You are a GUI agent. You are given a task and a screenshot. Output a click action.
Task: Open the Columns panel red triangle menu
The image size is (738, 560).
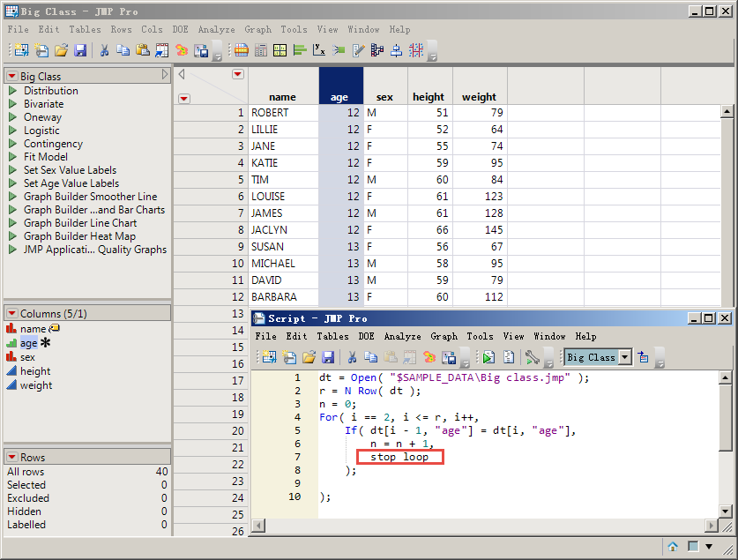coord(12,314)
